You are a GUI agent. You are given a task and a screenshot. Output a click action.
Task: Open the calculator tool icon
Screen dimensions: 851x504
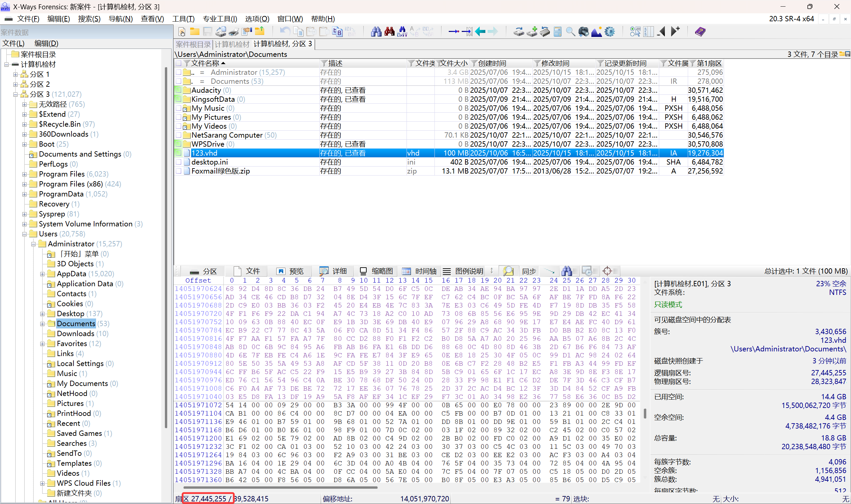click(x=557, y=32)
